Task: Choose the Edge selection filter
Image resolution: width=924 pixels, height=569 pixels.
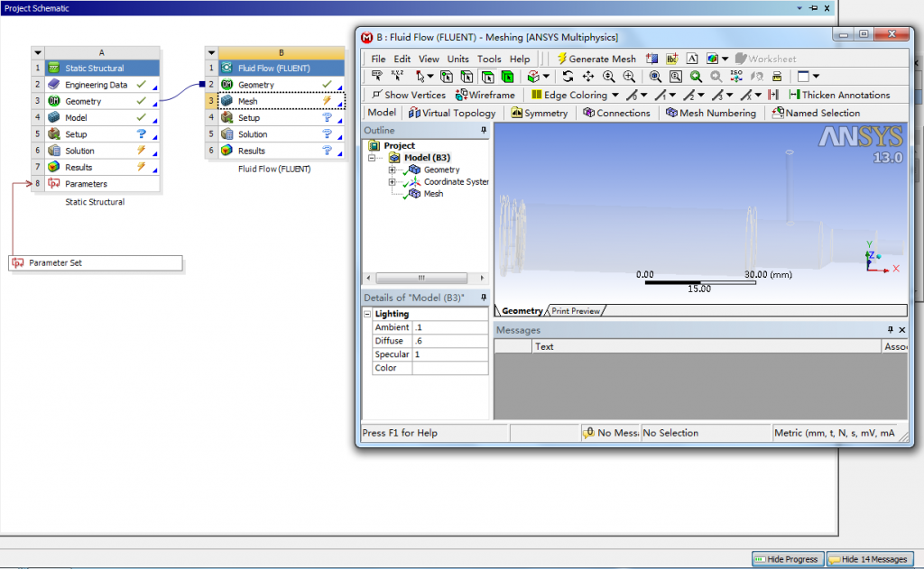Action: [x=467, y=76]
